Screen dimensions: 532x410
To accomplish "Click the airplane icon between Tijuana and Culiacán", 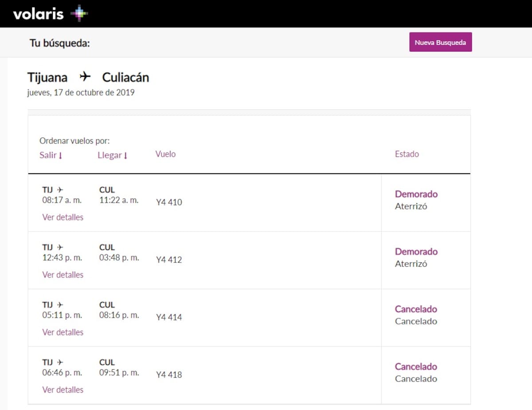I will pos(85,77).
